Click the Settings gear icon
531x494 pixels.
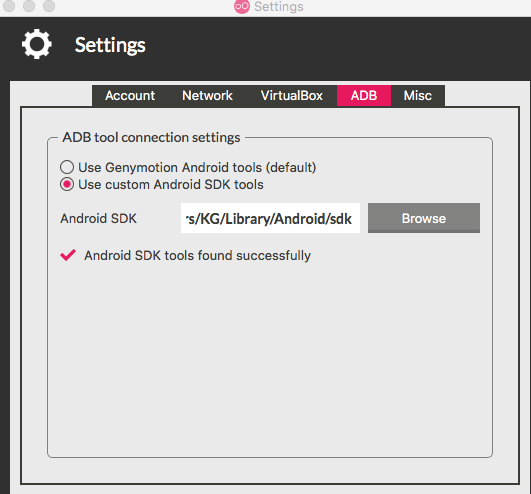[x=37, y=44]
